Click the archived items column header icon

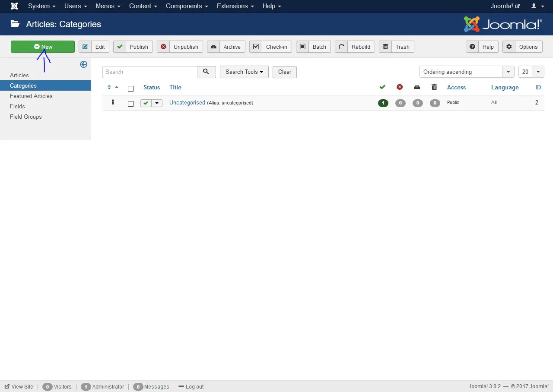pyautogui.click(x=417, y=87)
